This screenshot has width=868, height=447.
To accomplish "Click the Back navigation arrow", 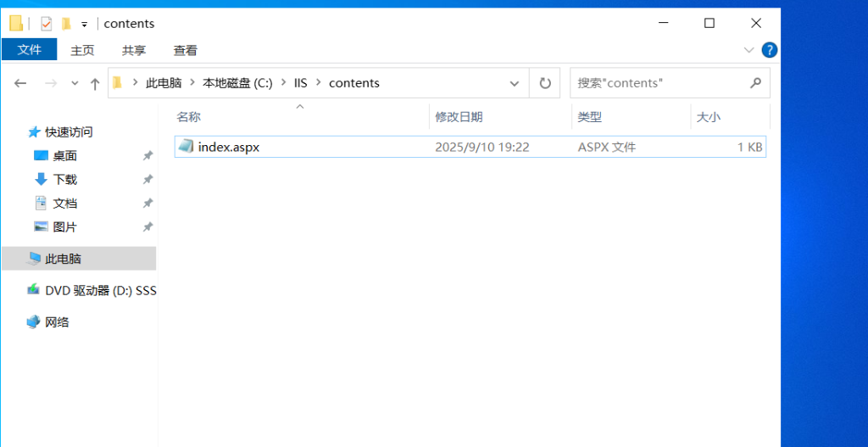I will 21,83.
